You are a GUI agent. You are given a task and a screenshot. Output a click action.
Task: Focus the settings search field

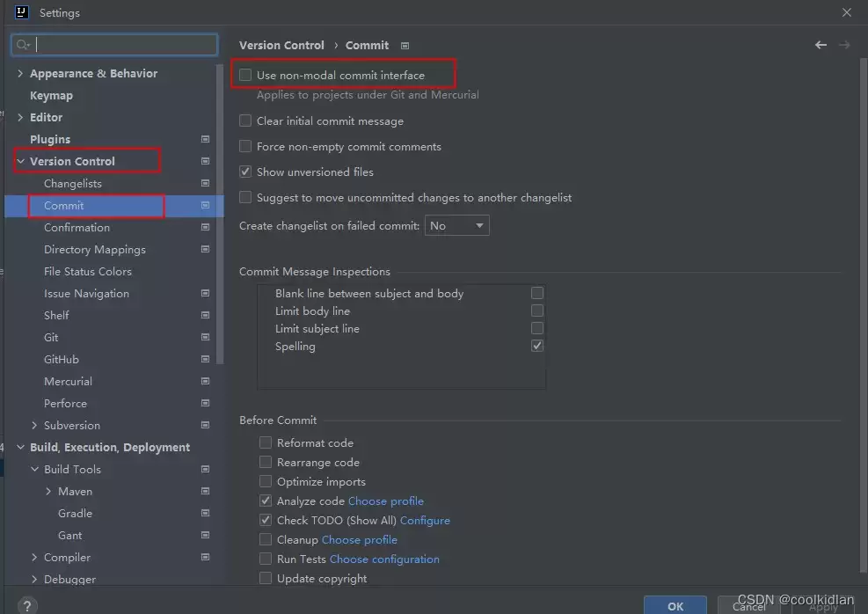click(x=114, y=45)
